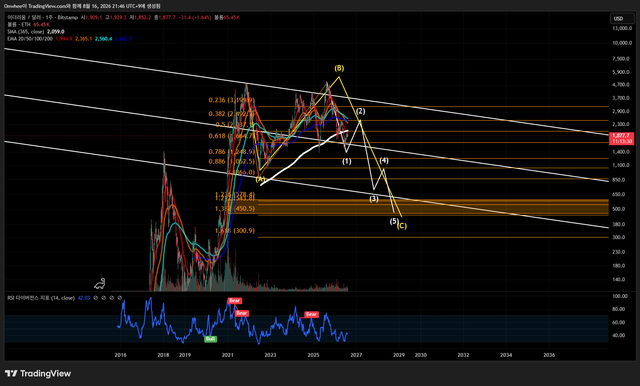This screenshot has height=386, width=640.
Task: Select the white (3) wave label
Action: click(374, 199)
